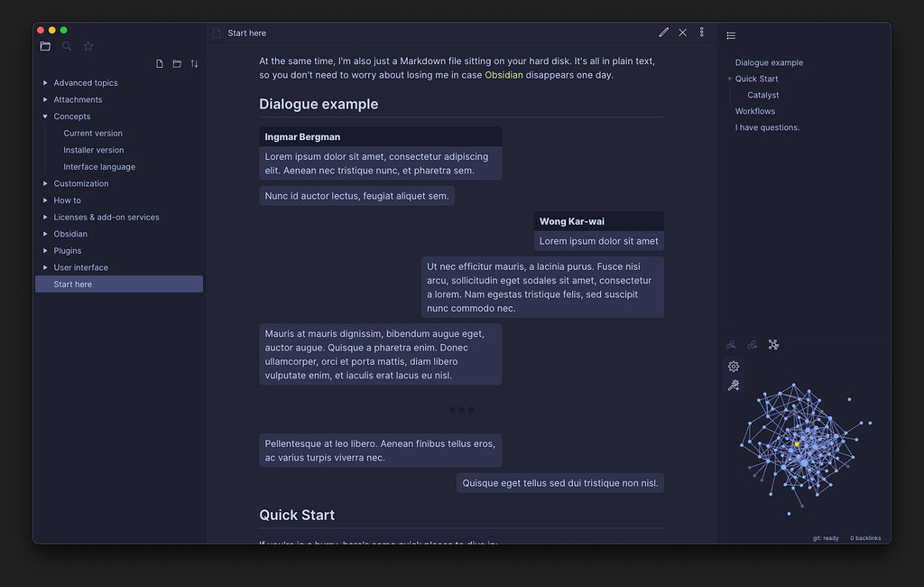Image resolution: width=924 pixels, height=587 pixels.
Task: Collapse the Concepts folder
Action: [43, 116]
